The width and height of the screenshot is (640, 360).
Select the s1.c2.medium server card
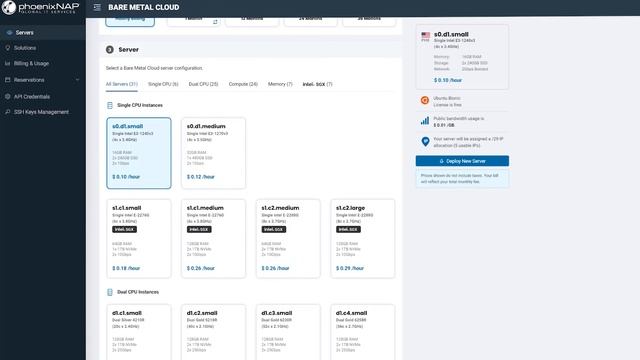click(x=288, y=239)
